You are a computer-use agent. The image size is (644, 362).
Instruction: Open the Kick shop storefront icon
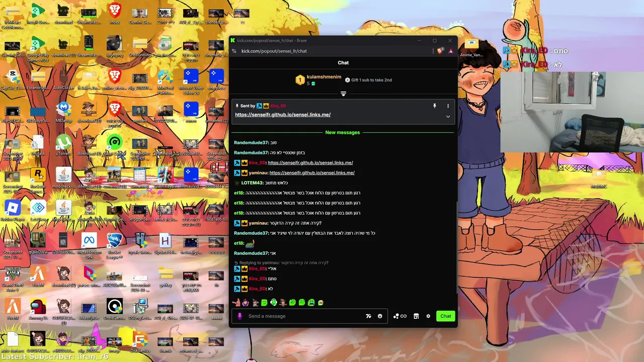coord(416,316)
